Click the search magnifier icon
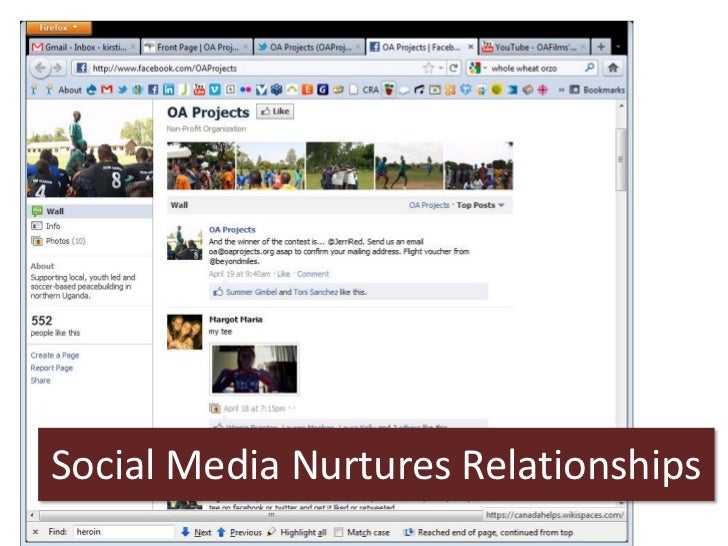The image size is (728, 546). [x=590, y=68]
